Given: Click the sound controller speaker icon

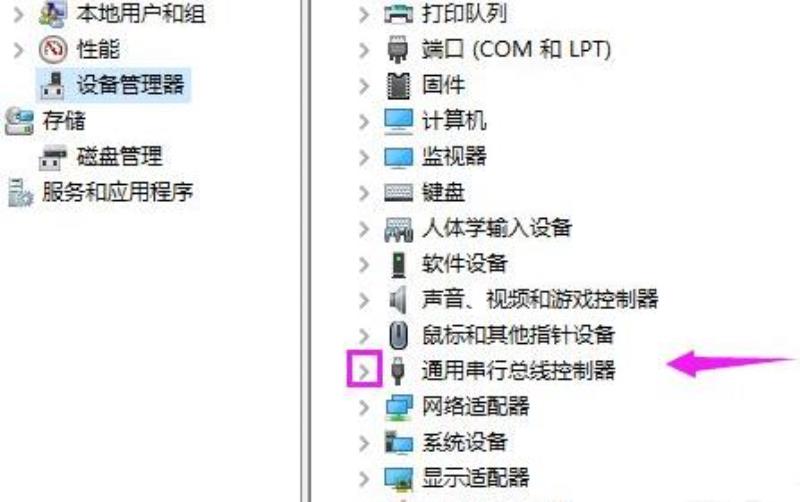Looking at the screenshot, I should pos(398,299).
